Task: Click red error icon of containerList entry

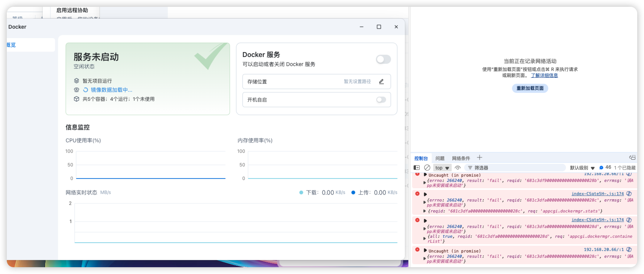Action: coord(417,220)
